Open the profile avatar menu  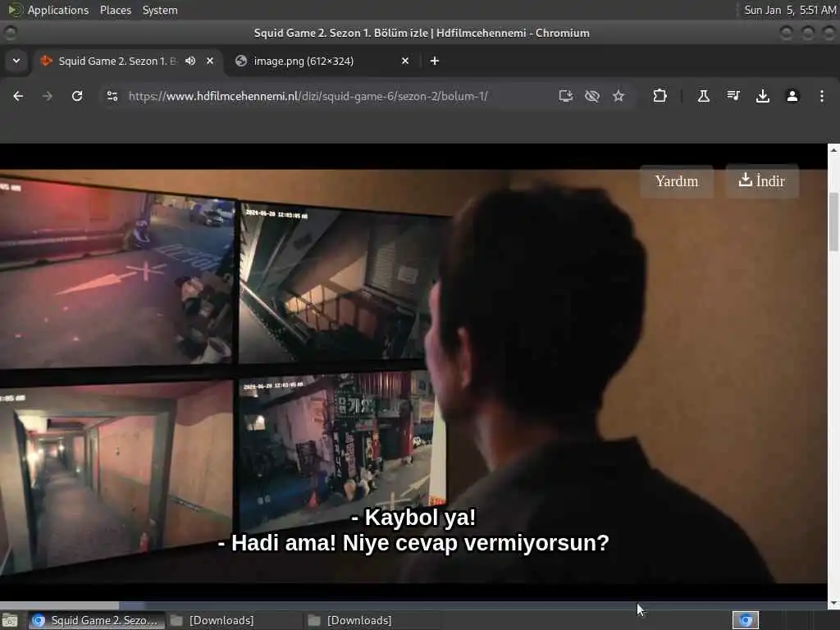792,96
